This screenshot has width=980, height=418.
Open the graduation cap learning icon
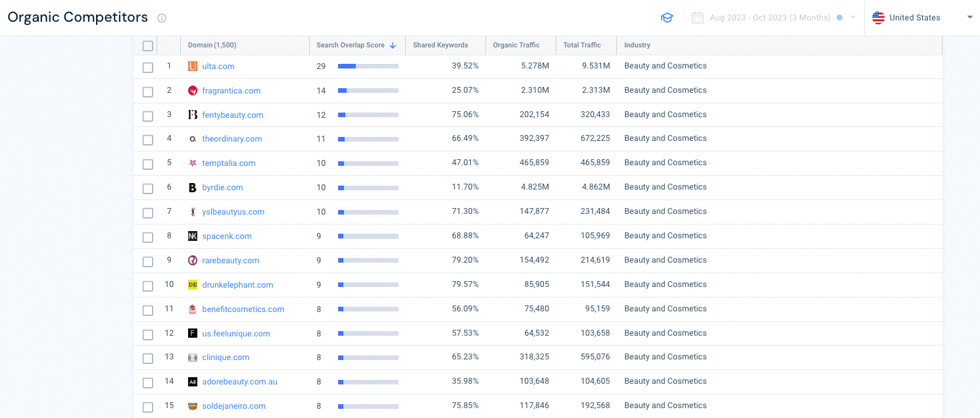click(667, 18)
